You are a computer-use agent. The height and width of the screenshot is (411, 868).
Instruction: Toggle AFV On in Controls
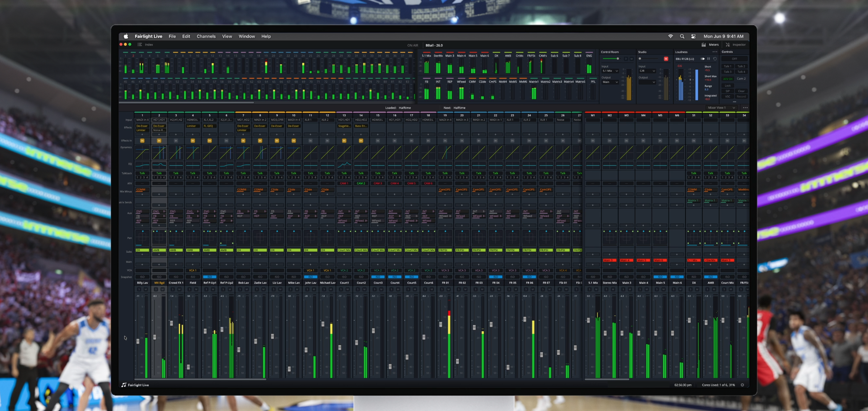pos(728,79)
